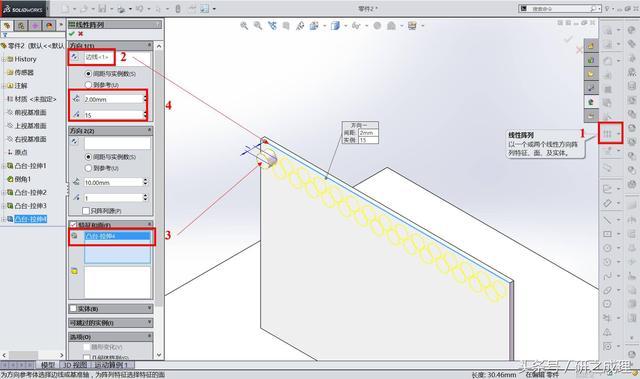Cancel the pattern with the red X
Screen dimensions: 640x379
coord(81,34)
